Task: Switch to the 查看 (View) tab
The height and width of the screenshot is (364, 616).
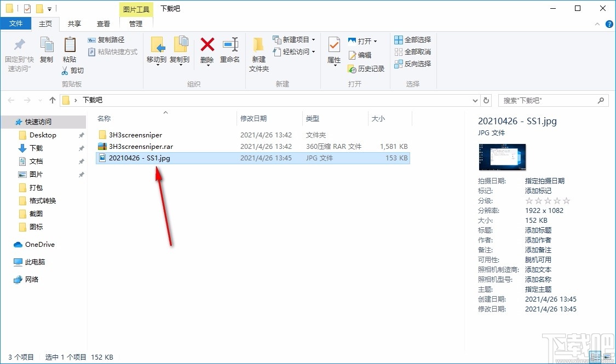Action: click(x=103, y=24)
